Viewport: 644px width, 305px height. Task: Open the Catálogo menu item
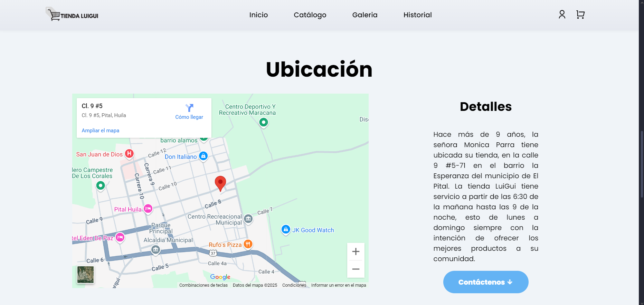click(310, 15)
